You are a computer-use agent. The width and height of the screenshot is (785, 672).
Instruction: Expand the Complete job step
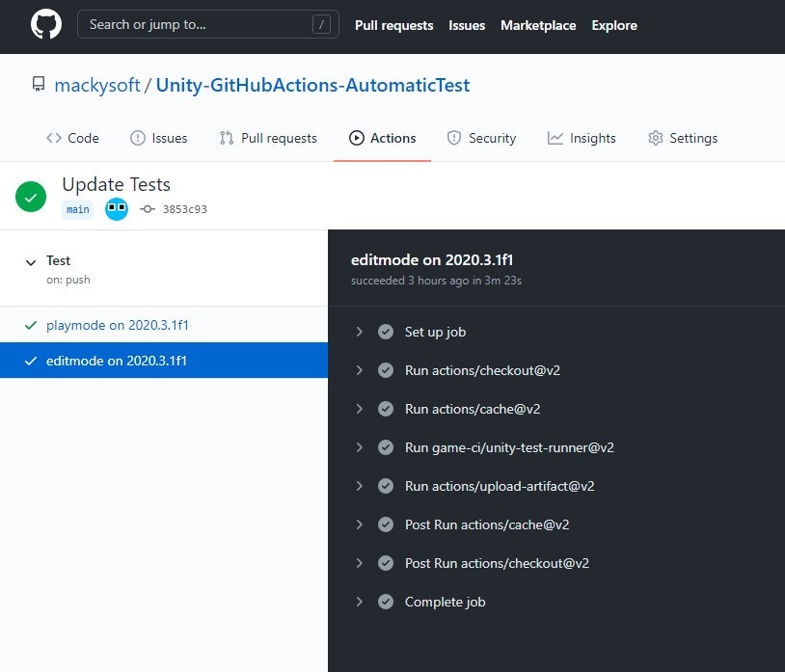359,601
